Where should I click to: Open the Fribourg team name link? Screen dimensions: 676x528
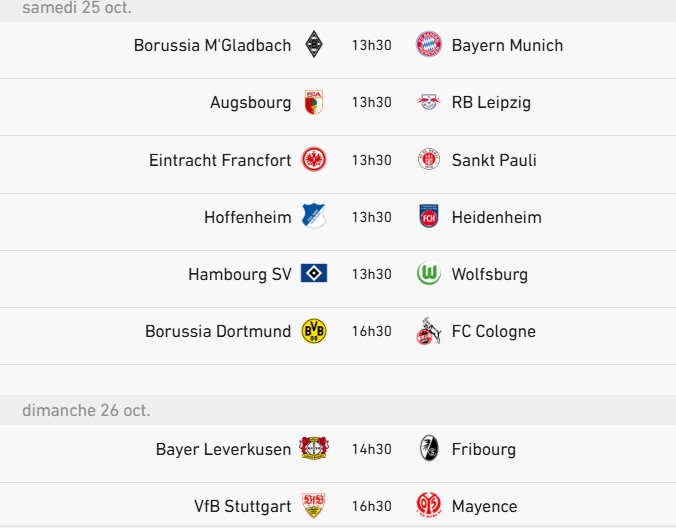coord(484,449)
